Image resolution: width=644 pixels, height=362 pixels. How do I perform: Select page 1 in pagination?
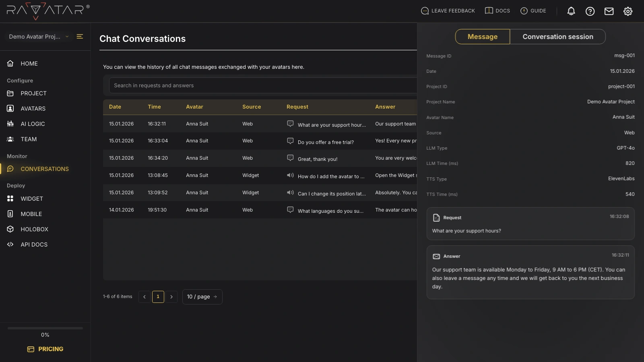click(158, 297)
